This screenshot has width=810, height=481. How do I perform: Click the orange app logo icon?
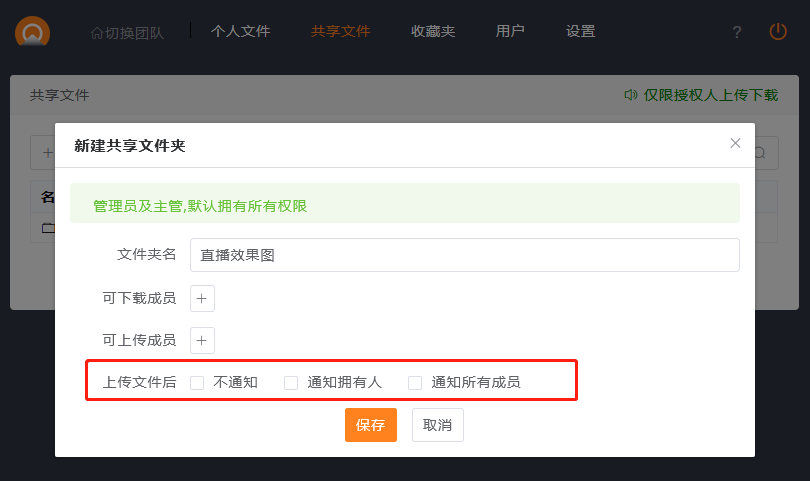point(33,32)
